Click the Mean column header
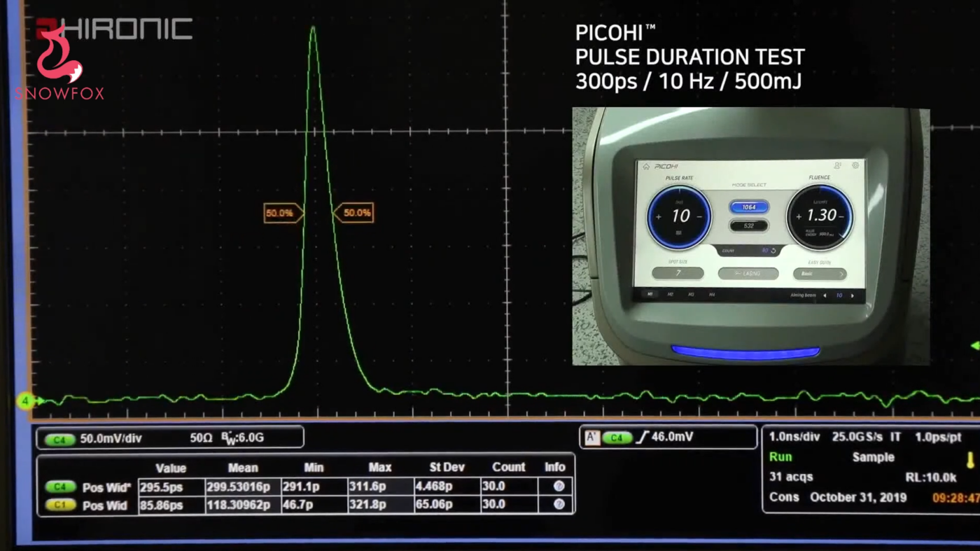The width and height of the screenshot is (980, 551). 243,467
